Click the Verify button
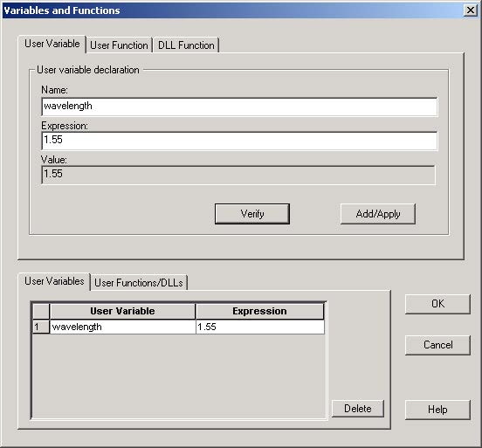482x448 pixels. coord(252,214)
